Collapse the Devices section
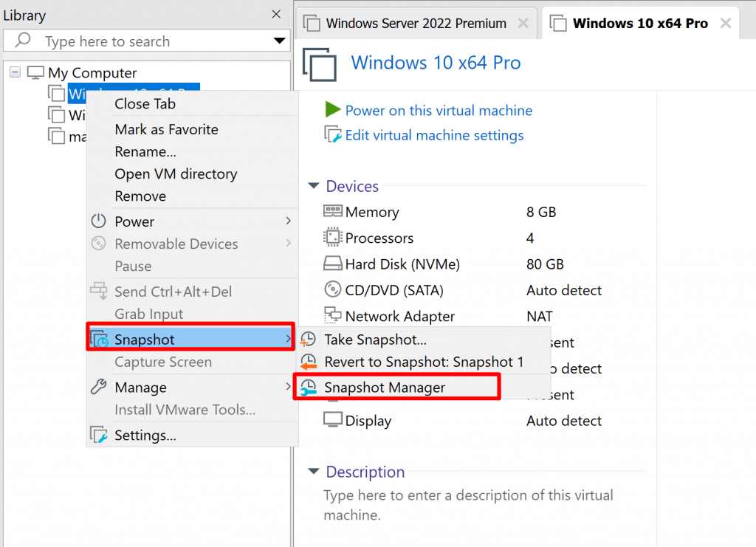This screenshot has width=756, height=547. click(314, 185)
